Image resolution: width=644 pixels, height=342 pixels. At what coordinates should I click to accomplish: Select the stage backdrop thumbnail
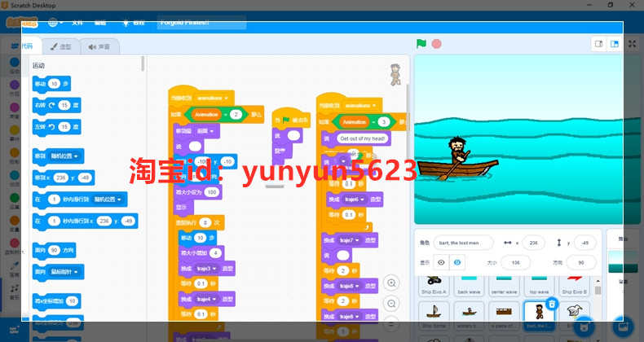click(623, 262)
